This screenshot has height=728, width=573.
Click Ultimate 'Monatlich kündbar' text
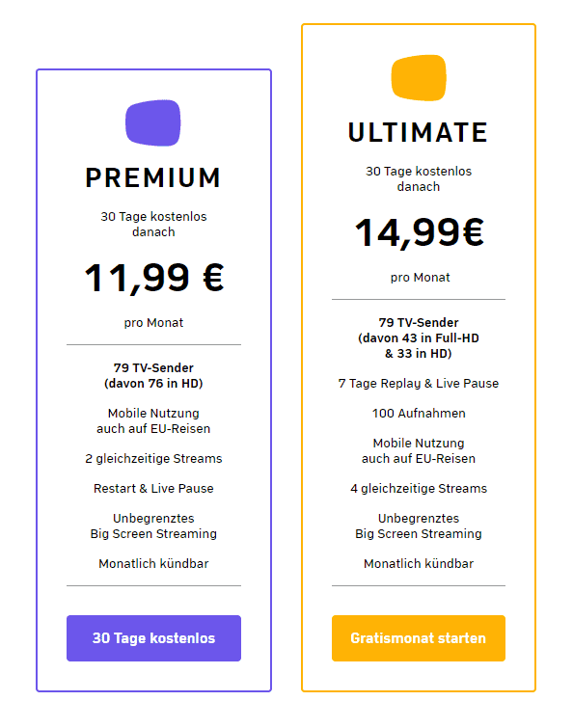pos(419,564)
